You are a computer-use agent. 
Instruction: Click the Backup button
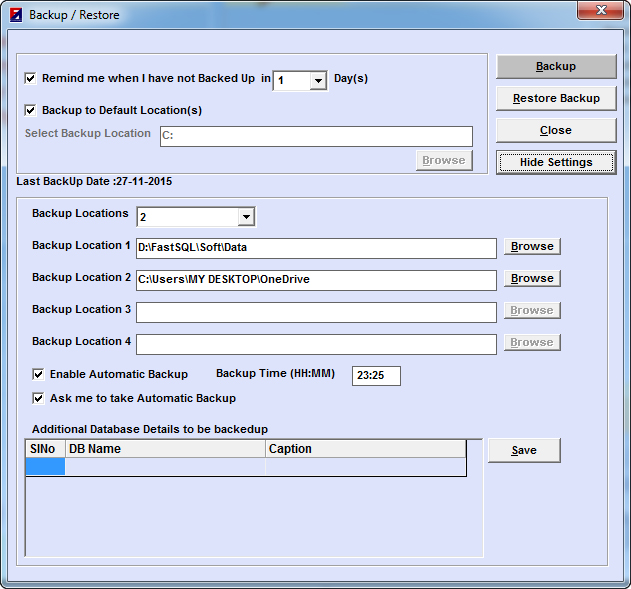point(556,67)
